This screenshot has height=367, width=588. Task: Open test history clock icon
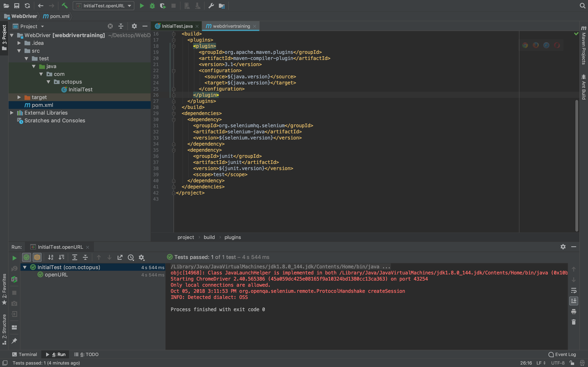click(131, 257)
